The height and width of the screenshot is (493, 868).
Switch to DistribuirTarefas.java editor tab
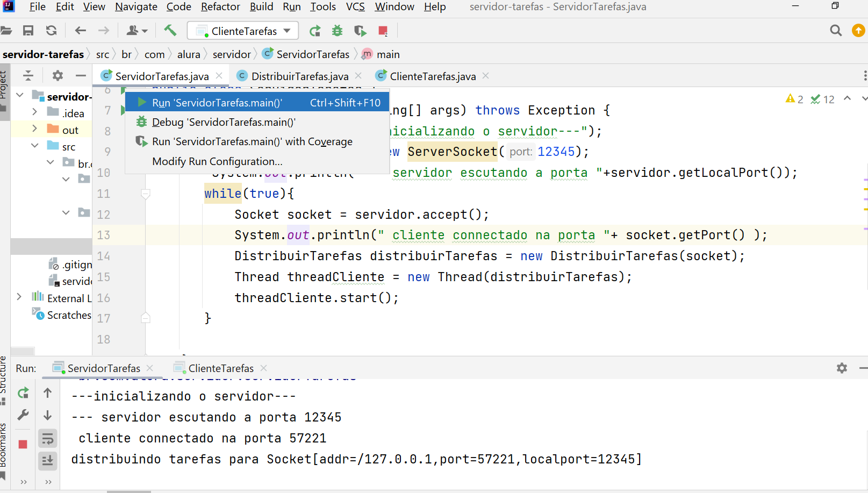(299, 76)
